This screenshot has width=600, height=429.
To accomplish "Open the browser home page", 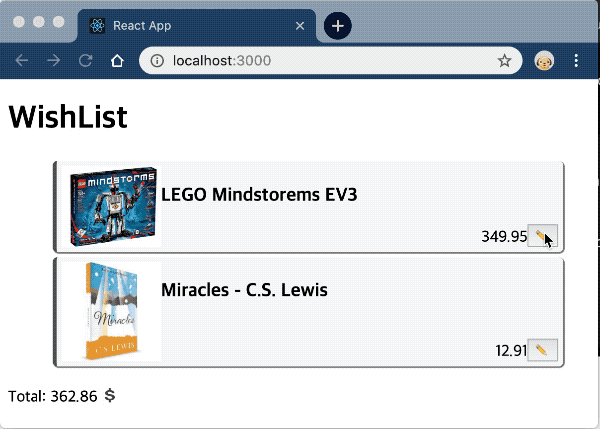I will click(x=117, y=61).
